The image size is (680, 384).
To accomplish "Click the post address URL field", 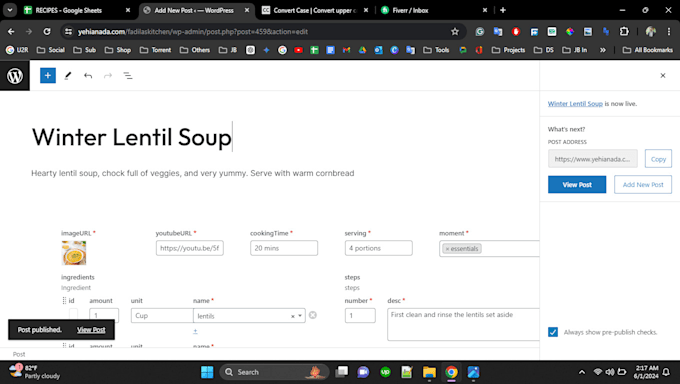I will point(592,159).
